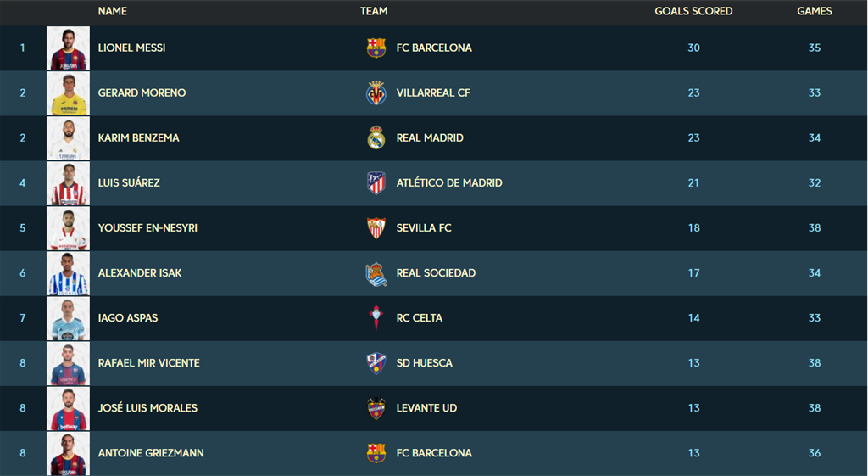Image resolution: width=868 pixels, height=476 pixels.
Task: Click the Villarreal CF crest icon
Action: [x=376, y=92]
